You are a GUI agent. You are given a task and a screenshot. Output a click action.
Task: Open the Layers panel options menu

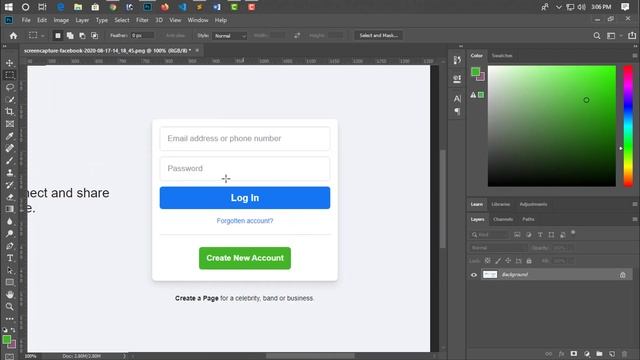pos(635,219)
